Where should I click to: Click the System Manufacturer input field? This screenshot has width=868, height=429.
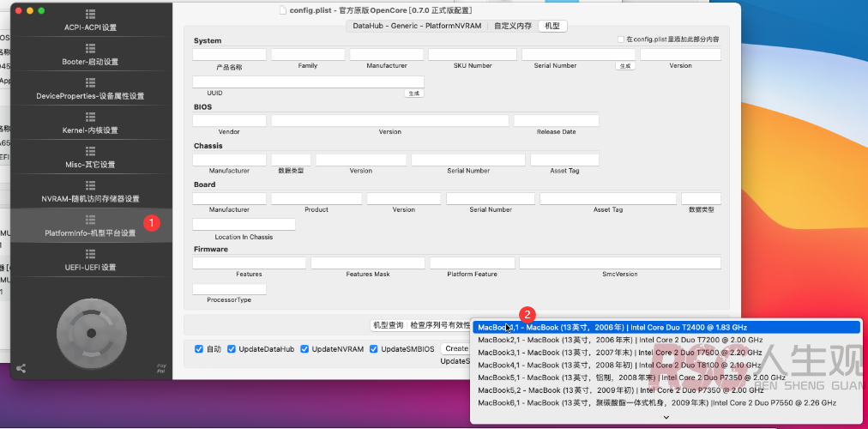(x=386, y=55)
